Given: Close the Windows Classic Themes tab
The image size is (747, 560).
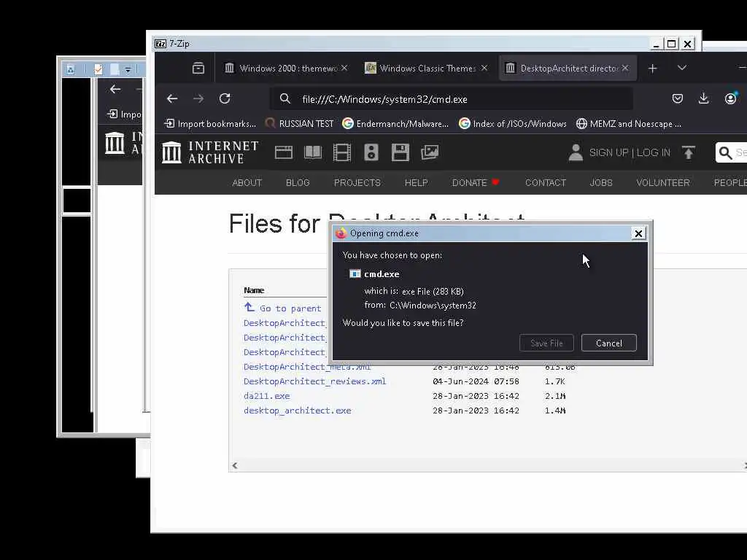Looking at the screenshot, I should pyautogui.click(x=484, y=68).
